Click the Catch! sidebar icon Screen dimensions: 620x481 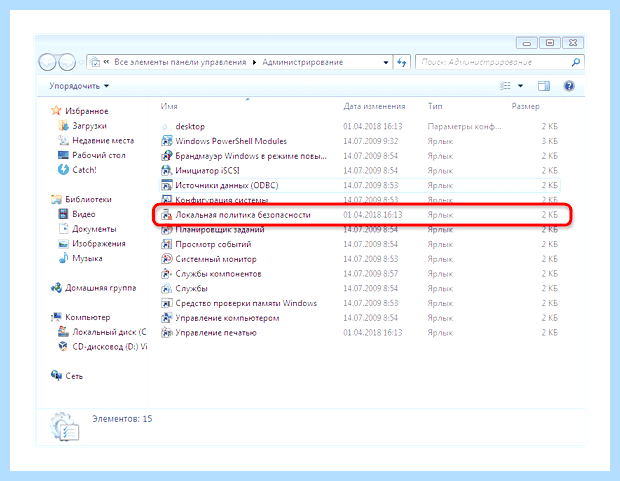[63, 170]
